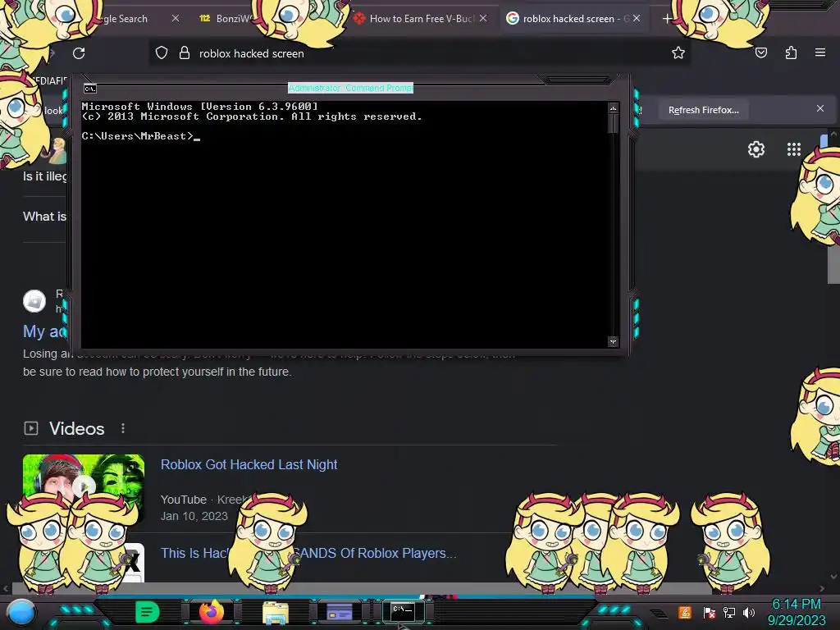Click Command Prompt scrollbar up arrow
Viewport: 840px width, 630px height.
click(613, 108)
